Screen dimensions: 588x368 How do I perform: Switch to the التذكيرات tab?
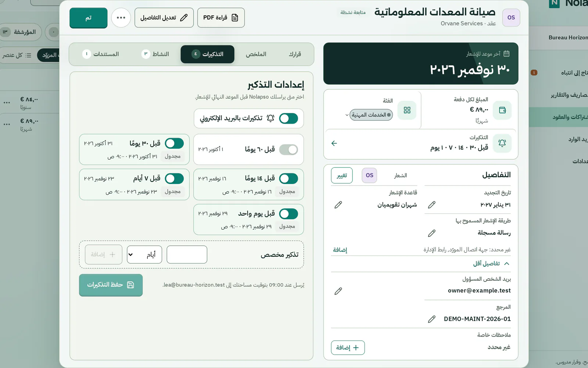[x=207, y=54]
